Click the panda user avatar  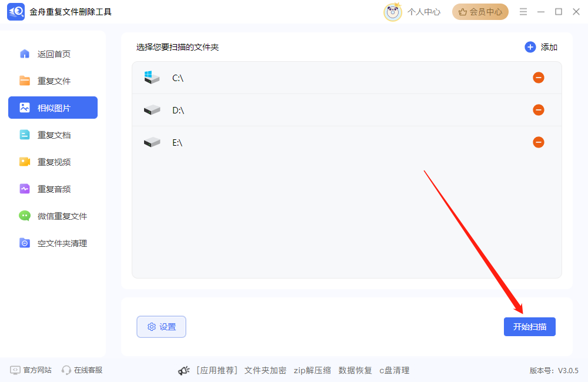(393, 12)
